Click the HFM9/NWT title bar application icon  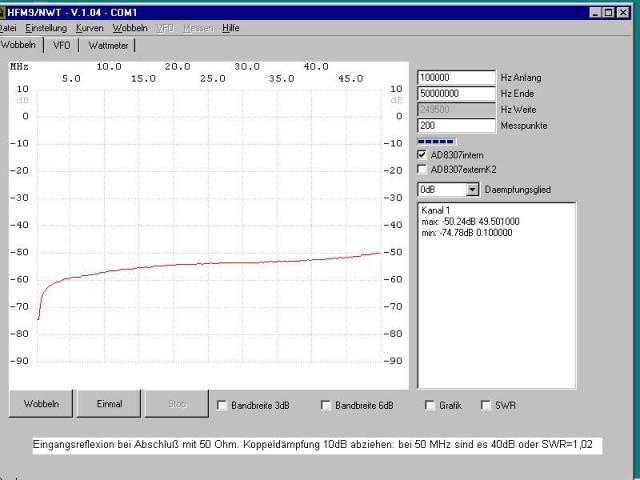5,11
